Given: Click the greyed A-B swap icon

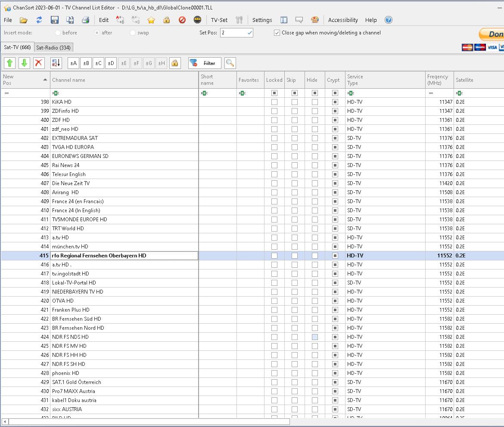Looking at the screenshot, I should click(x=136, y=20).
